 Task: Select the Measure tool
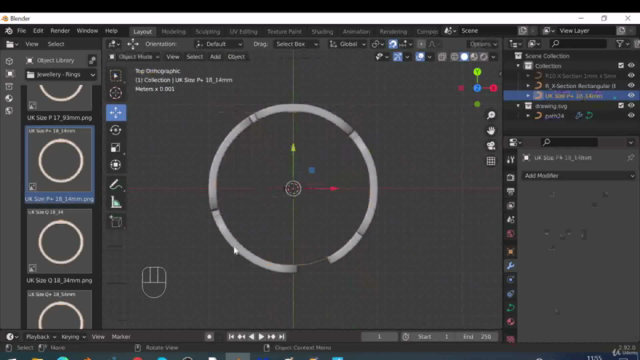(116, 202)
